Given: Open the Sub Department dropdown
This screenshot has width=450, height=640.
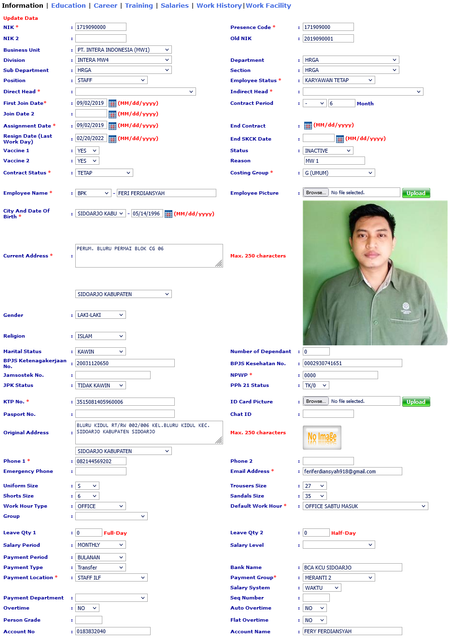Looking at the screenshot, I should 123,70.
